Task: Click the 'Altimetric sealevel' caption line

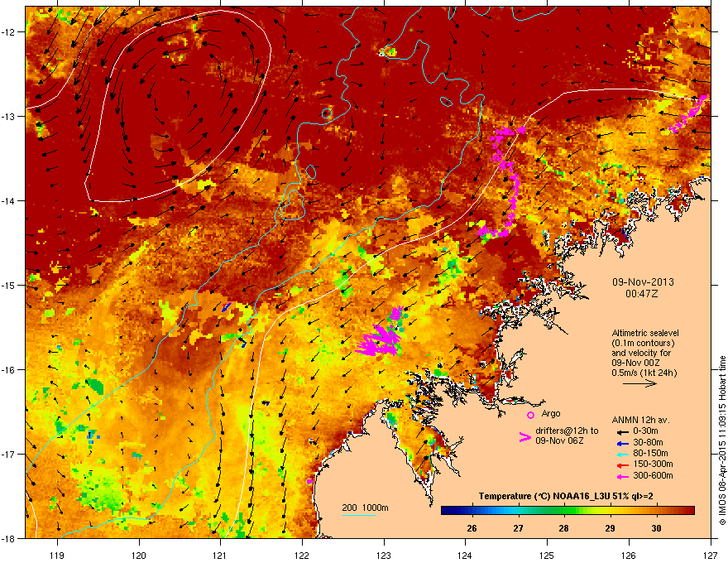Action: (645, 333)
